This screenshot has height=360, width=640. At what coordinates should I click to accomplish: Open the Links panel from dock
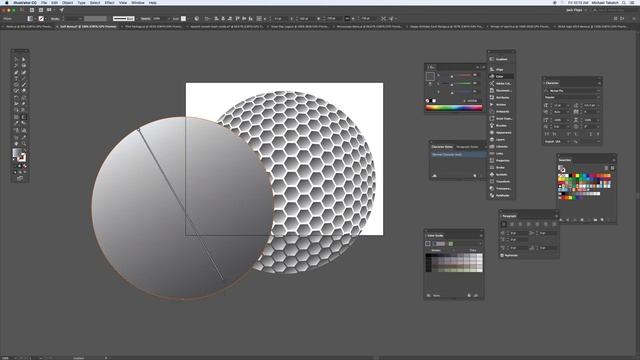coord(501,153)
